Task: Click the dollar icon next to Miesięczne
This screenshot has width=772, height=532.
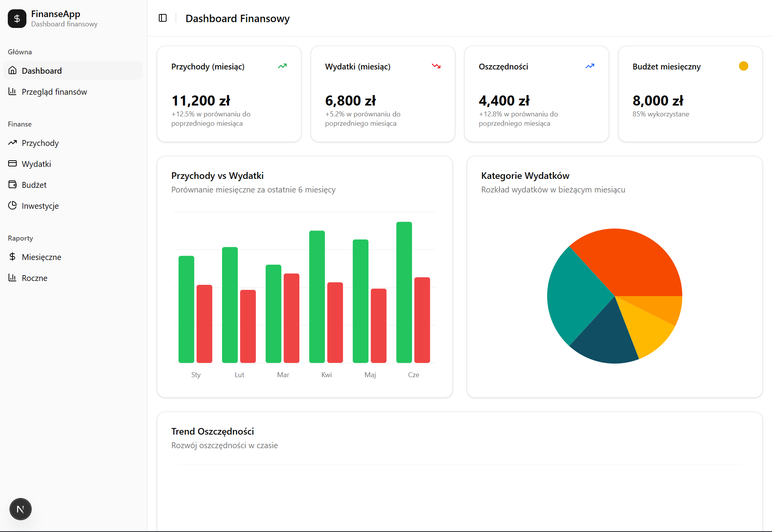Action: pyautogui.click(x=13, y=256)
